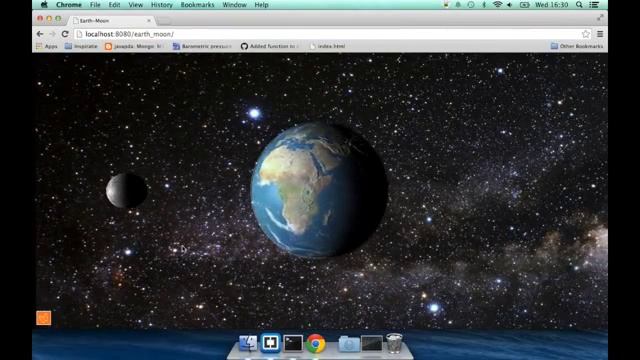Open a new tab beside Earth-Moon
Image resolution: width=640 pixels, height=360 pixels.
tap(164, 20)
